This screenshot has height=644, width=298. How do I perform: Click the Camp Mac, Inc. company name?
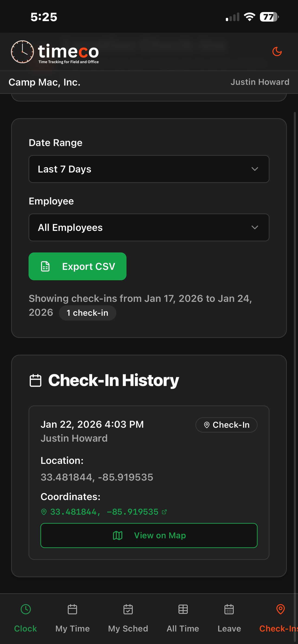[45, 82]
